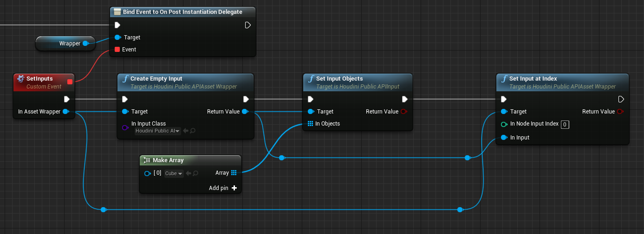Click the In Objects array input pin
Image resolution: width=644 pixels, height=234 pixels.
[310, 124]
